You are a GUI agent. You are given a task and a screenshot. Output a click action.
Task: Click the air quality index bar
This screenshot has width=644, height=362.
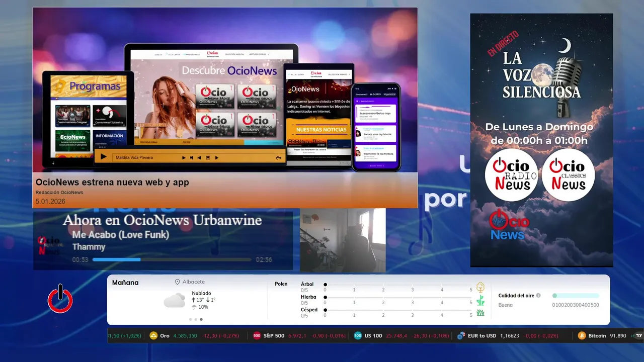point(576,296)
